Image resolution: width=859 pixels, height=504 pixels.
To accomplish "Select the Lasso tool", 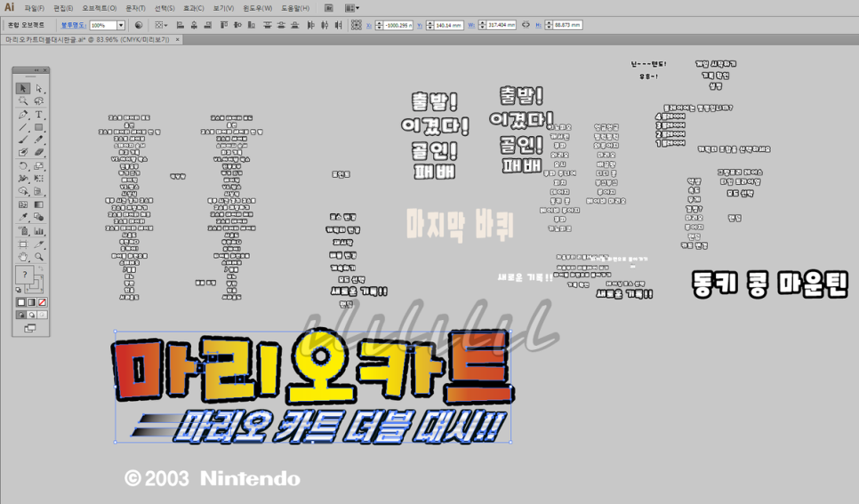I will (x=39, y=101).
